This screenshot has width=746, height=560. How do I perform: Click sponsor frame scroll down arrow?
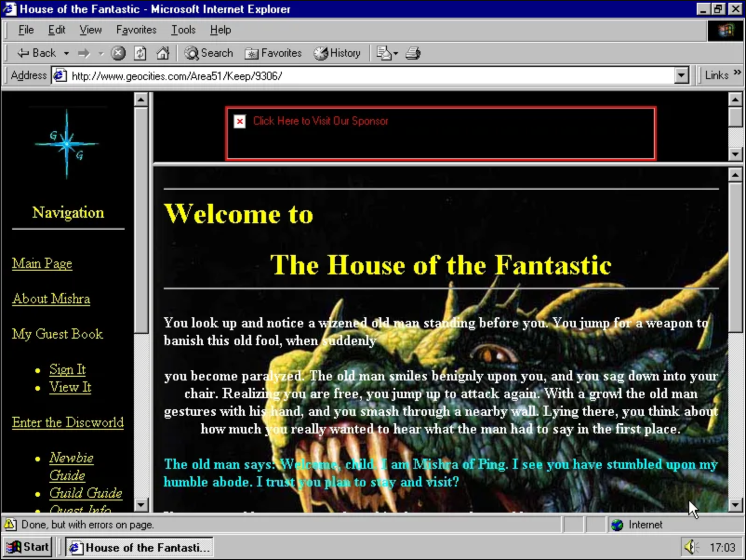[x=735, y=153]
